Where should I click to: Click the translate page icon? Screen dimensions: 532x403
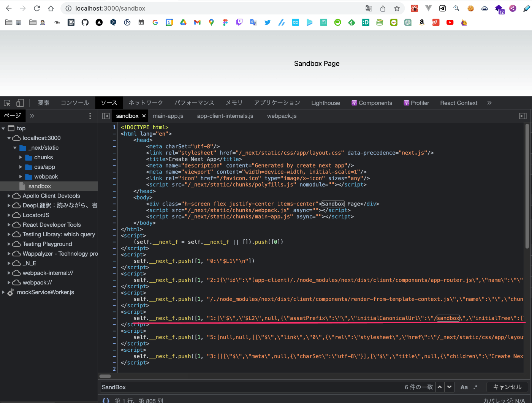point(369,8)
